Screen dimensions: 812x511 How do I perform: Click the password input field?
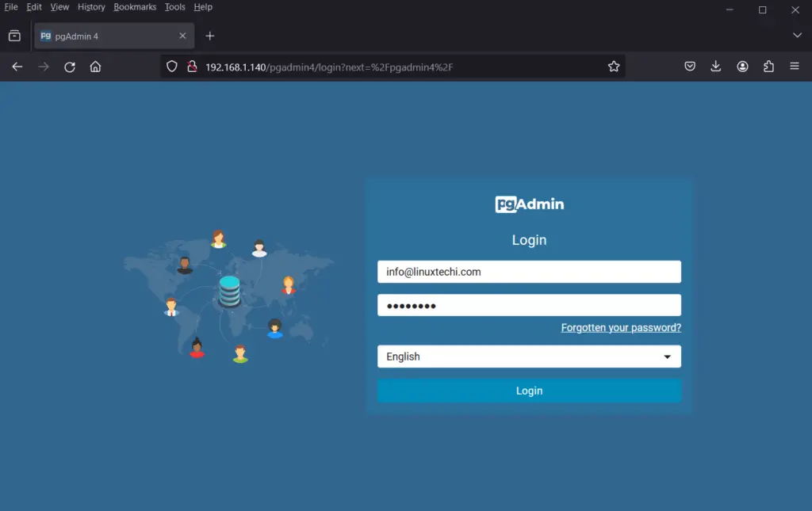pos(529,305)
